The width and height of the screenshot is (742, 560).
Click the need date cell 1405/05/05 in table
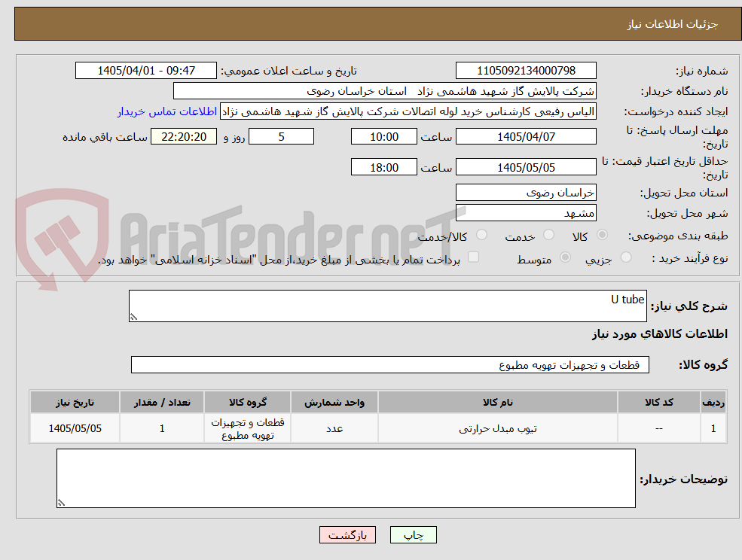pyautogui.click(x=75, y=428)
